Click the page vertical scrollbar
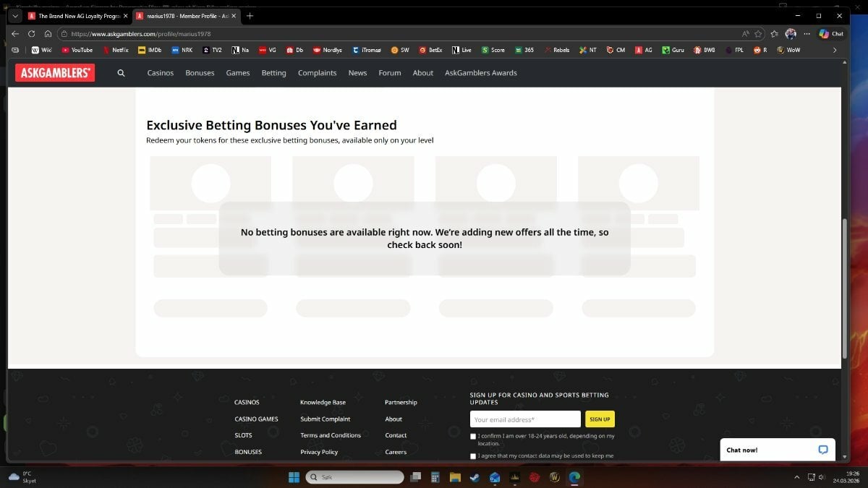 coord(844,289)
